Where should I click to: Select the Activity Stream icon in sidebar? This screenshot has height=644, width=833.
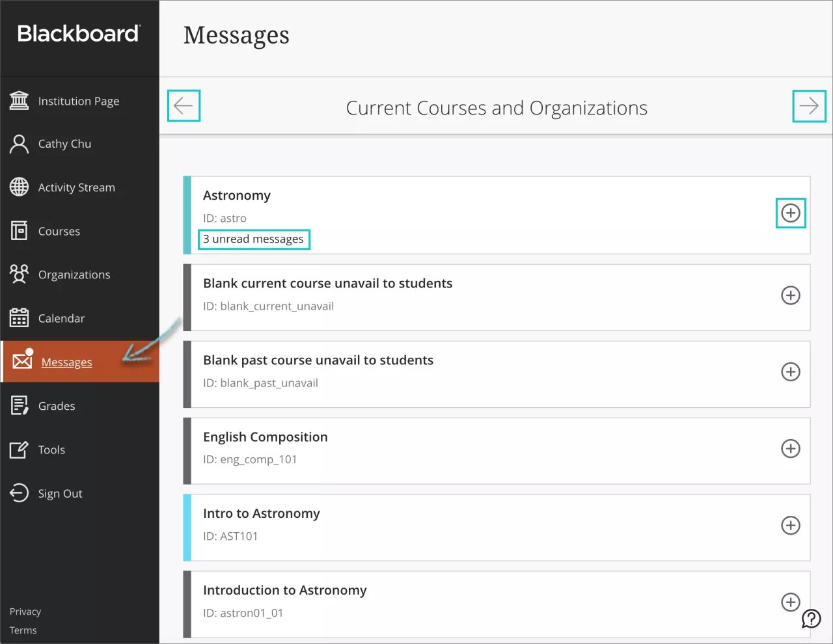pos(20,187)
